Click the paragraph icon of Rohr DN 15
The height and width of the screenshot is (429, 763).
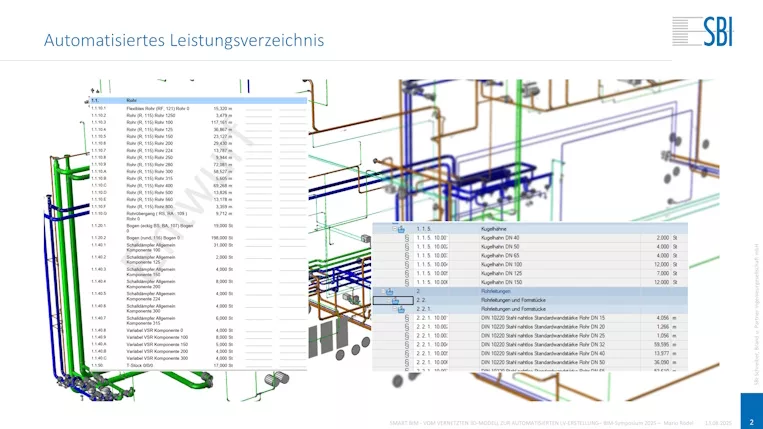pyautogui.click(x=407, y=318)
